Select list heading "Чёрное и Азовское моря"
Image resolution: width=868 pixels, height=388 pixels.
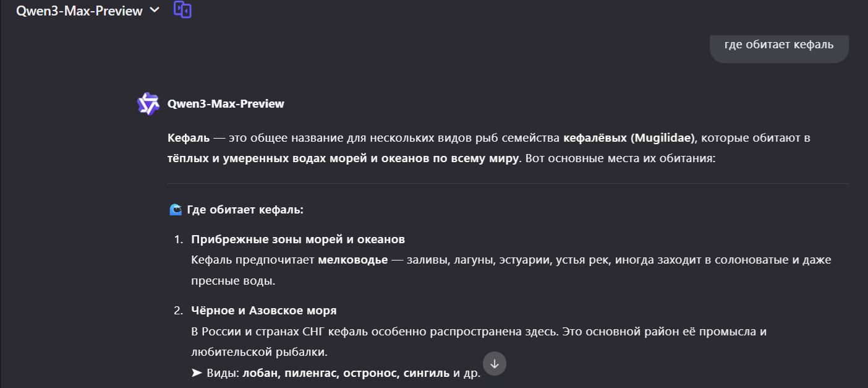click(264, 311)
